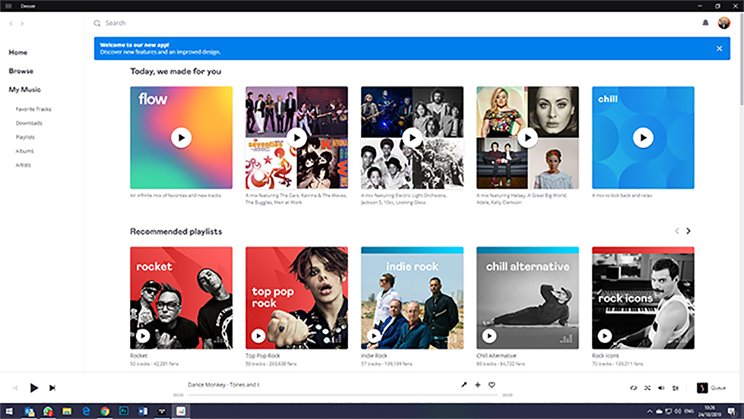Toggle repeat mode in player bar
The height and width of the screenshot is (419, 744).
point(633,387)
